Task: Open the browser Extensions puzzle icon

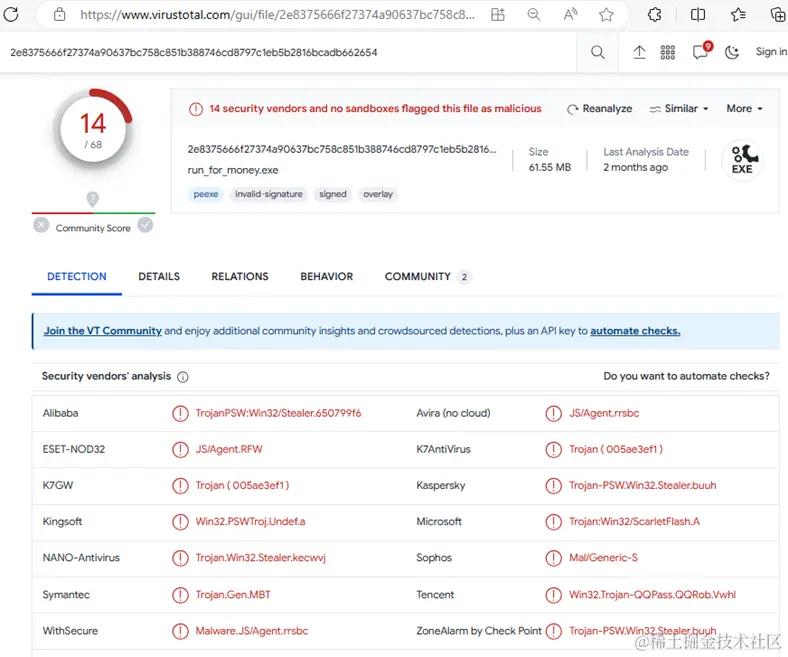Action: (654, 15)
